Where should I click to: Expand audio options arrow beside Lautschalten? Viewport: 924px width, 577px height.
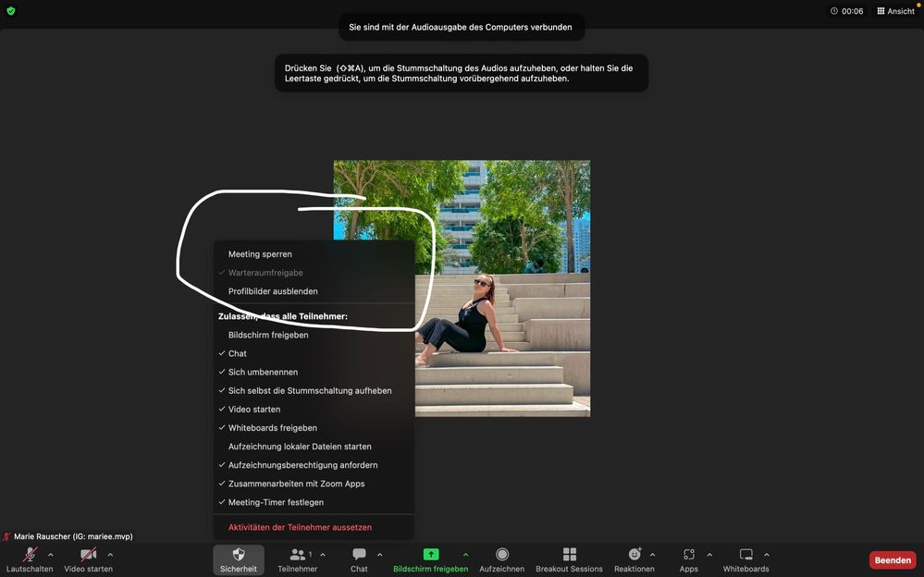(51, 555)
